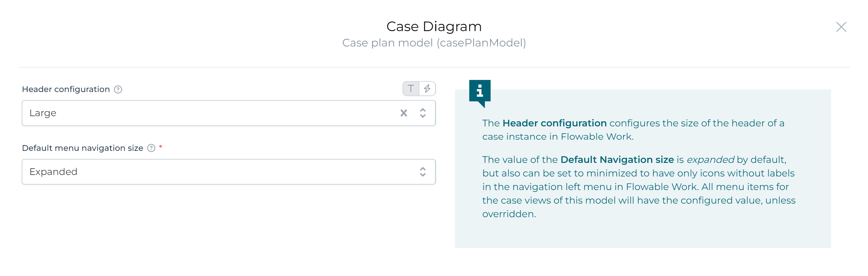The height and width of the screenshot is (276, 868).
Task: Open Header configuration dropdown arrows
Action: pyautogui.click(x=423, y=113)
